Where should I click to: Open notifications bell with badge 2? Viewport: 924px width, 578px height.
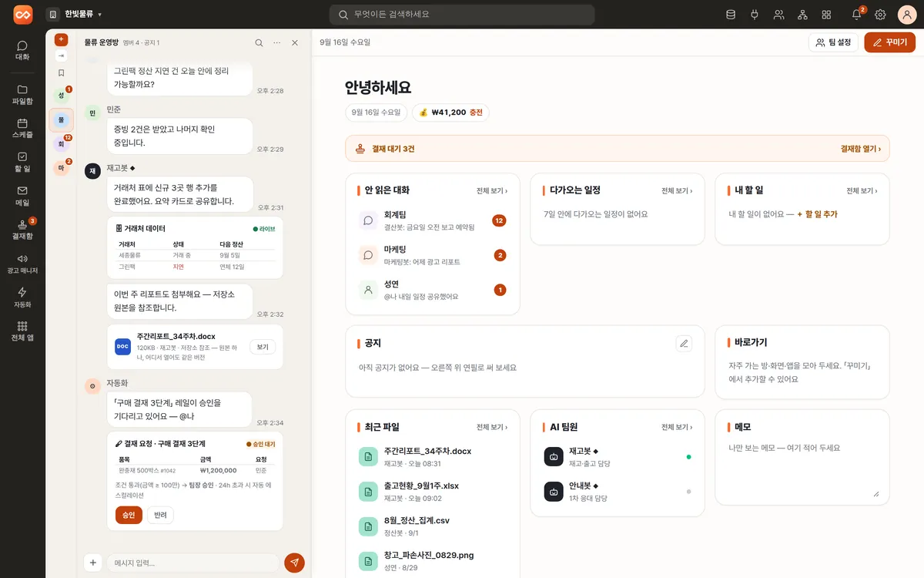point(856,15)
